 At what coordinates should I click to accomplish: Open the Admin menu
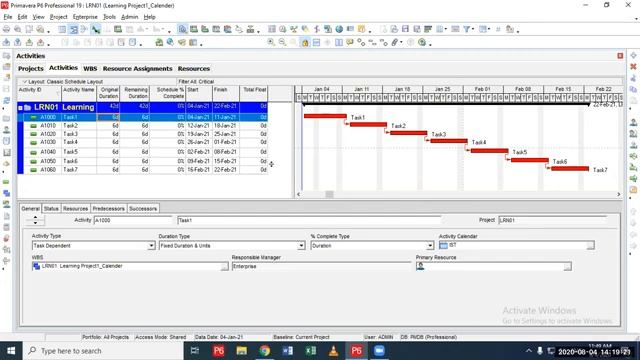(129, 17)
